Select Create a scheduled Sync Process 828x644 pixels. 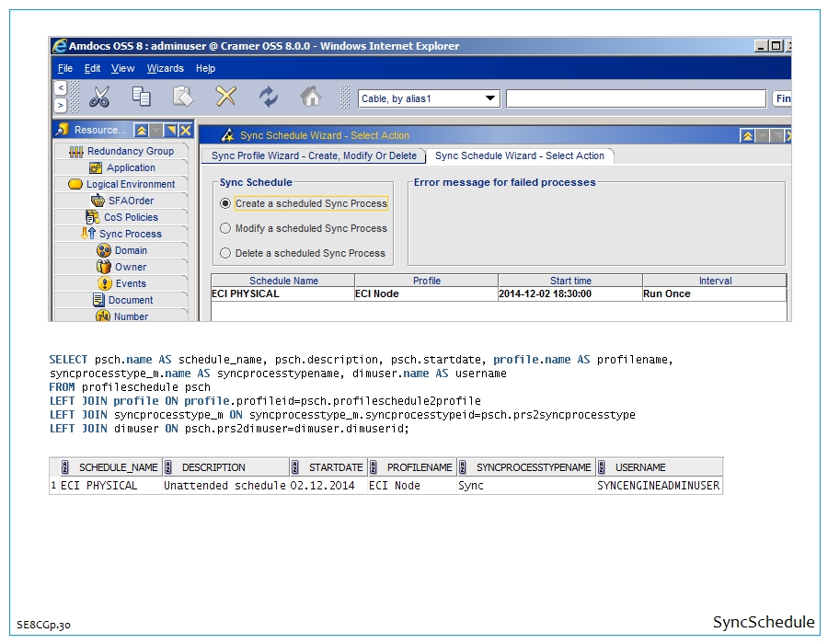click(x=225, y=203)
